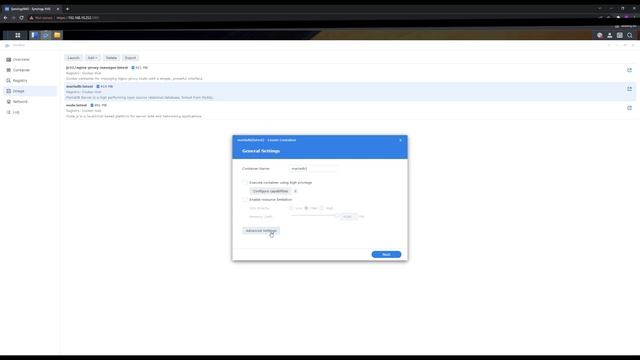Open the yellow File Station taskbar icon
The height and width of the screenshot is (360, 640).
click(57, 35)
